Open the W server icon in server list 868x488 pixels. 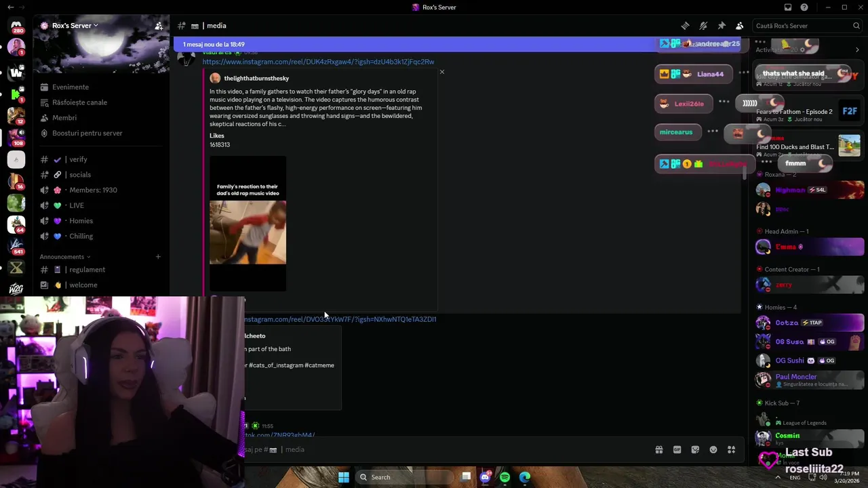(16, 71)
